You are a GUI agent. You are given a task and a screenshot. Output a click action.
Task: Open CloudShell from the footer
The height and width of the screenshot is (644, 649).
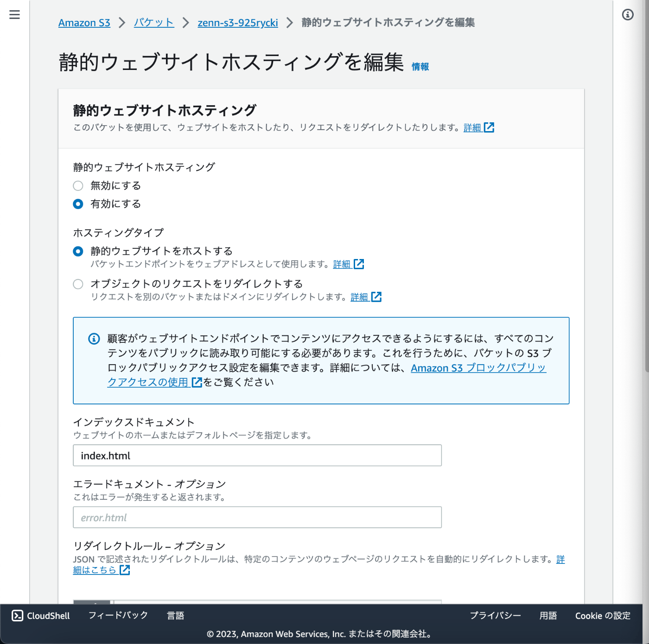41,616
